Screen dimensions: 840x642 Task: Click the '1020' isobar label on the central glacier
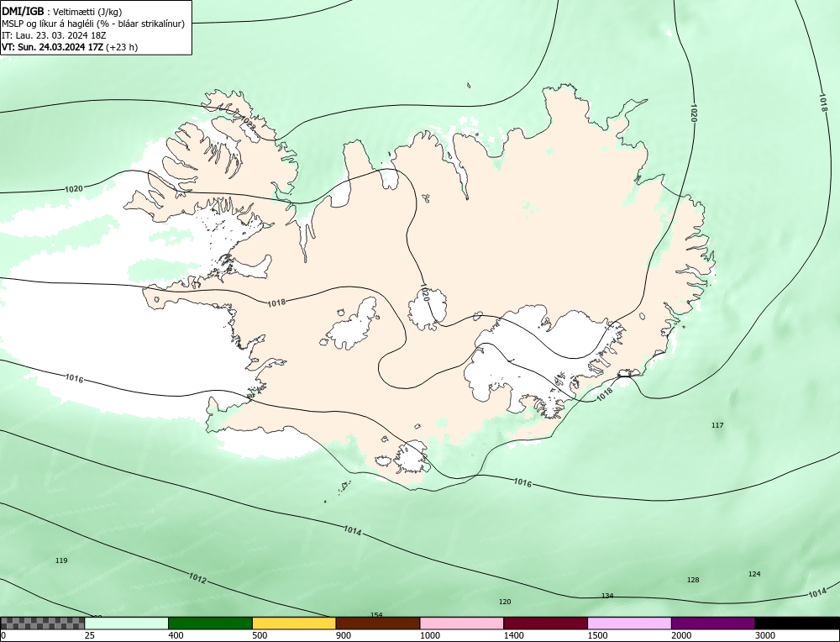425,292
